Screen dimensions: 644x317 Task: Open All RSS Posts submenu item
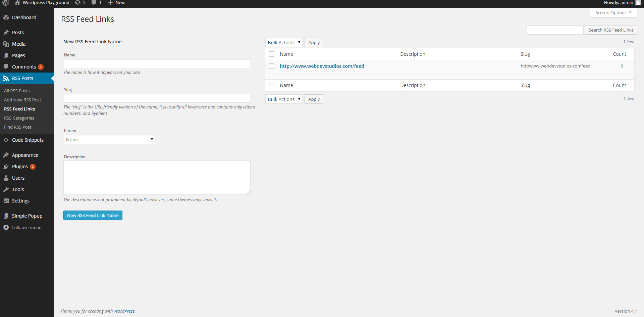pos(17,91)
